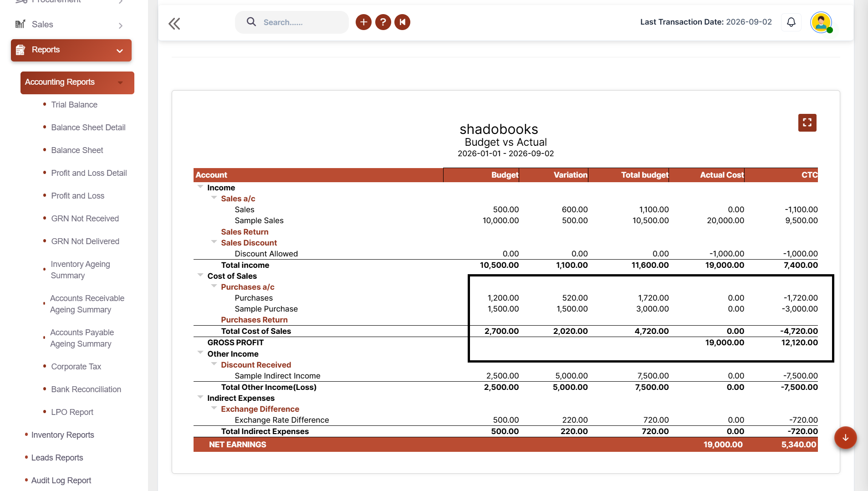This screenshot has width=868, height=491.
Task: Open Balance Sheet report
Action: click(77, 150)
